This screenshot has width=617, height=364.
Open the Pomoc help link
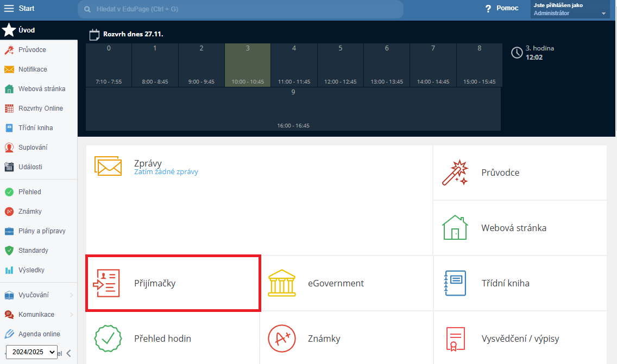coord(507,8)
